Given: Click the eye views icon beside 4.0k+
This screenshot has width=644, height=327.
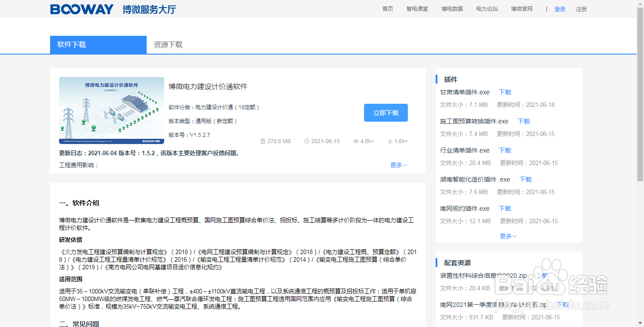Looking at the screenshot, I should (356, 141).
